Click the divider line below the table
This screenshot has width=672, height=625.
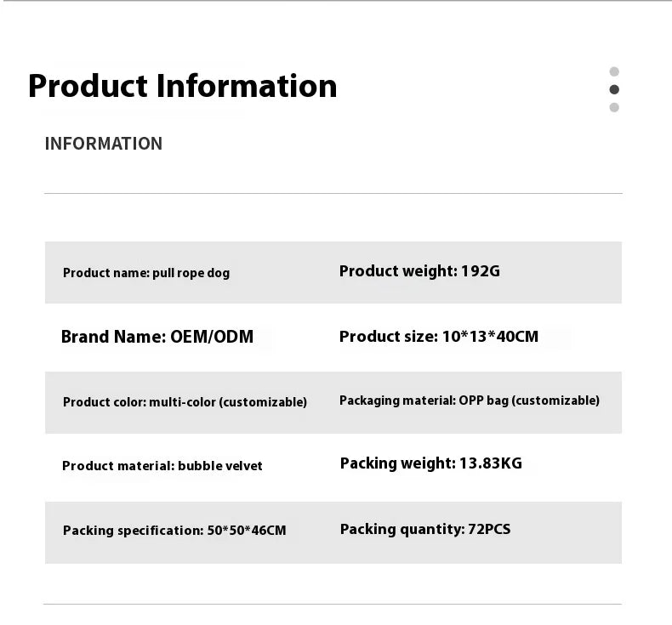point(333,604)
